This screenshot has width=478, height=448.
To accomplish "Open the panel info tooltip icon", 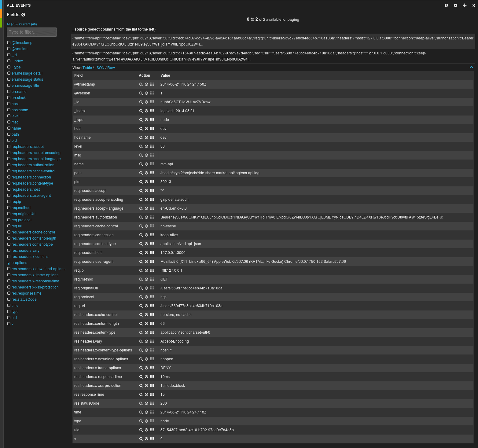I will tap(446, 5).
